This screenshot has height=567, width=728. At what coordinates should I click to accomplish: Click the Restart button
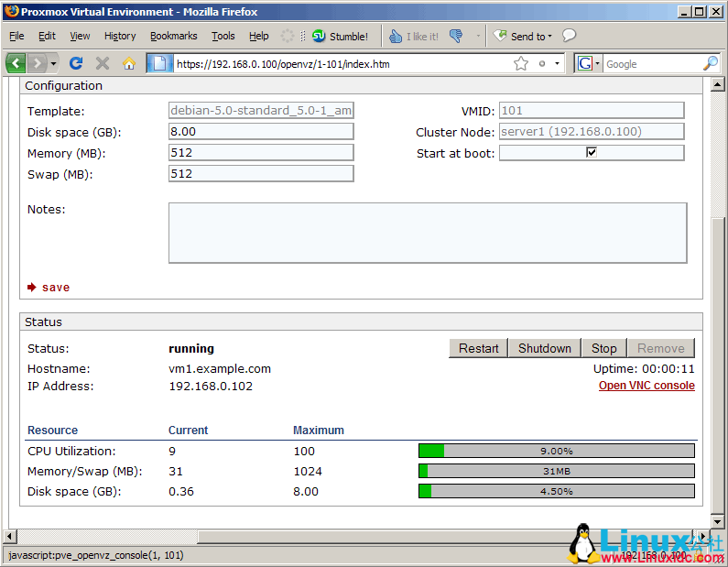pos(478,348)
